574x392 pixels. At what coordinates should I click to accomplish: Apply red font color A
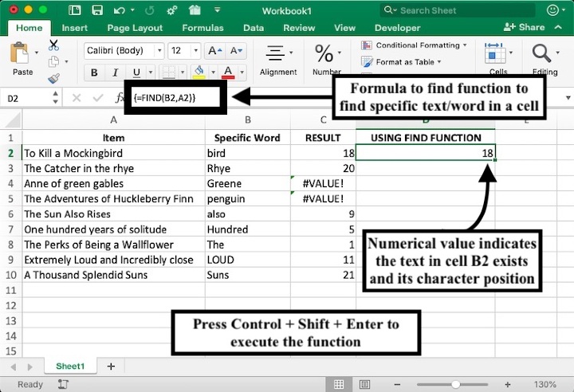click(x=228, y=73)
